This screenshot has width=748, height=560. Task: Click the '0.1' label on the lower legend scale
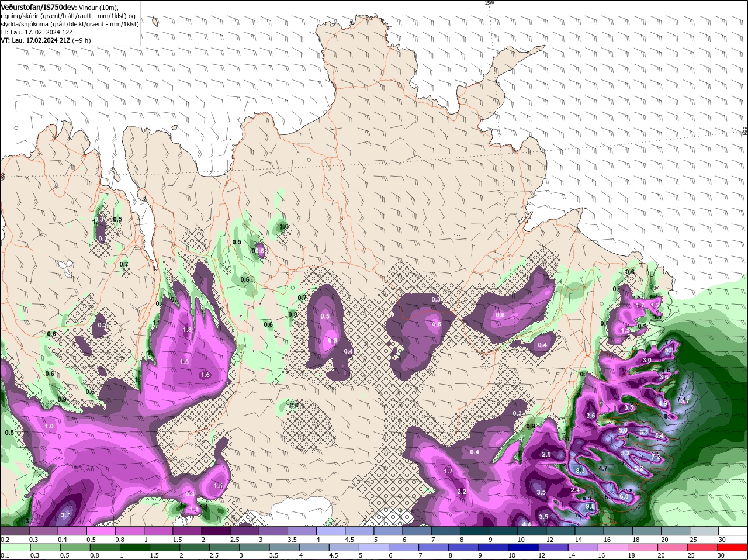tap(5, 555)
